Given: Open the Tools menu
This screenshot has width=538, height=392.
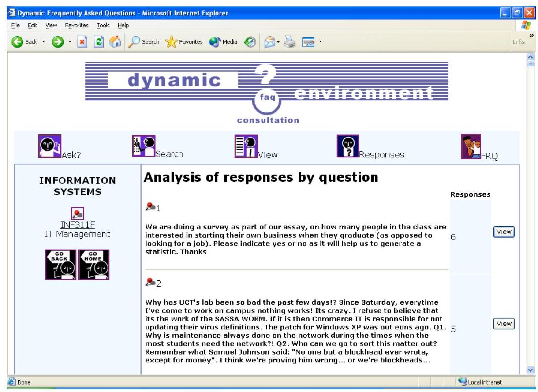Looking at the screenshot, I should click(103, 26).
